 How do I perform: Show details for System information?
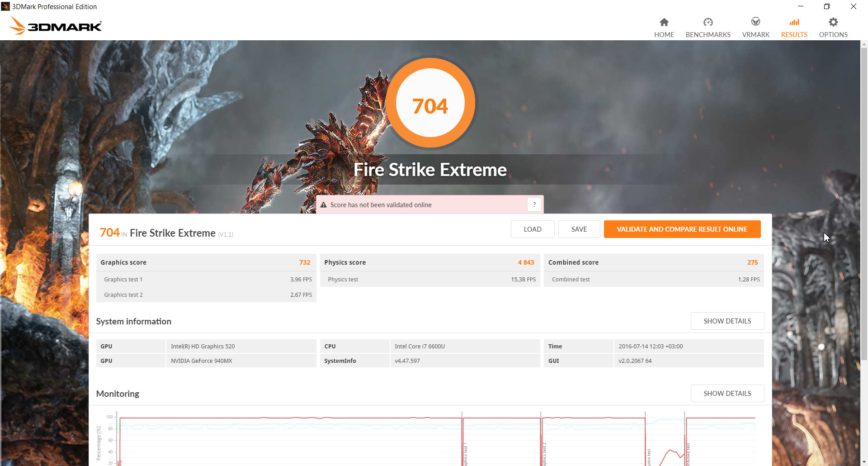tap(727, 321)
